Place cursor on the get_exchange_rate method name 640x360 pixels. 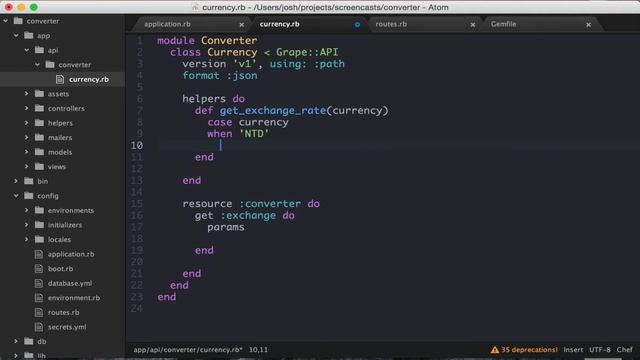click(x=273, y=111)
